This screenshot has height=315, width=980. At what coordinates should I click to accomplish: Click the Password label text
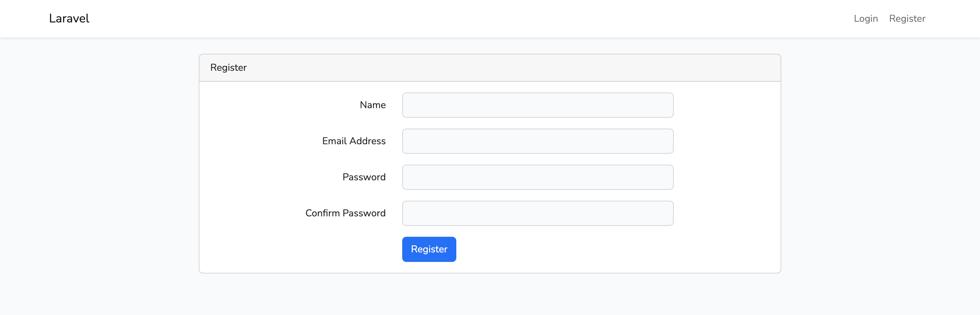(364, 177)
